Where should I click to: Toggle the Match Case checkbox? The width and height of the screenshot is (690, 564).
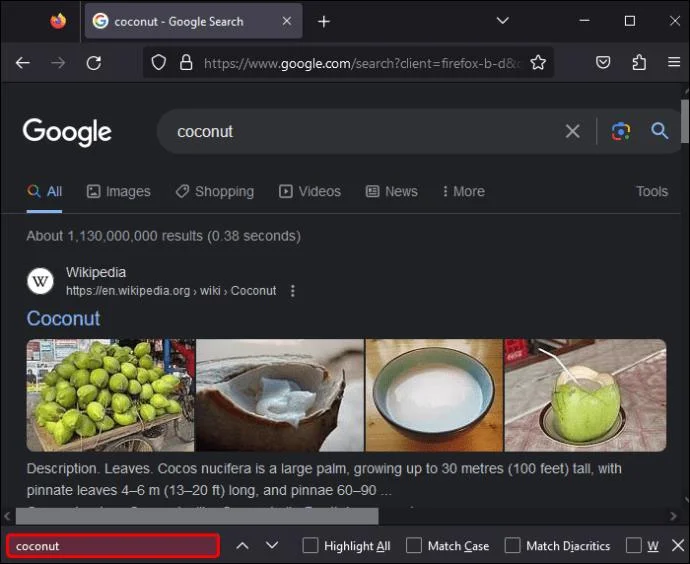[414, 546]
